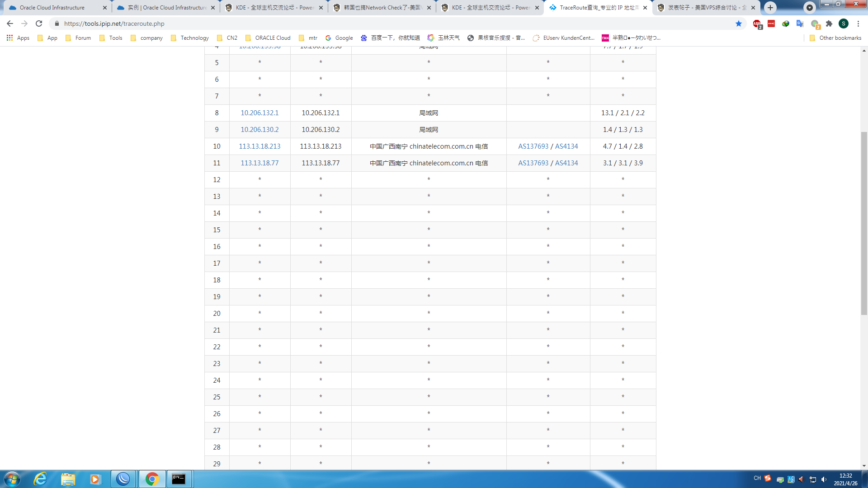Click the page vertical scrollbar thumb
This screenshot has height=488, width=868.
click(x=864, y=222)
